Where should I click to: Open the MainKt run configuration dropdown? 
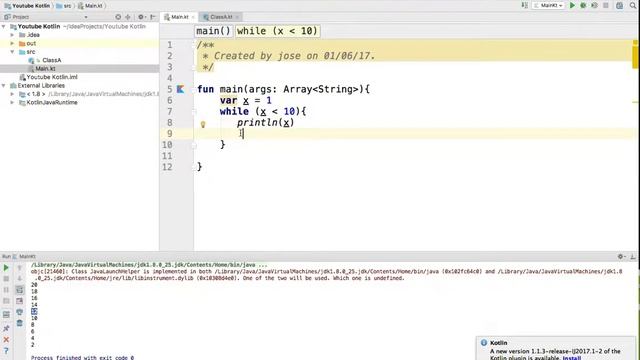[x=548, y=5]
